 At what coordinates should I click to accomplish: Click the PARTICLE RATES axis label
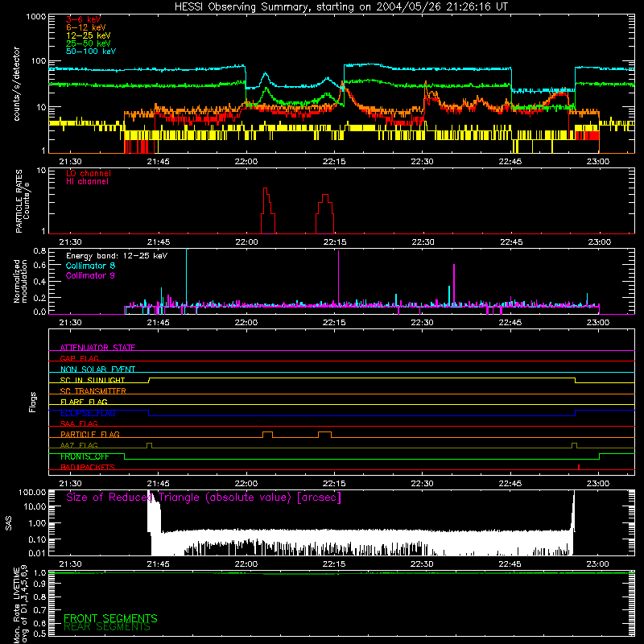tap(23, 201)
